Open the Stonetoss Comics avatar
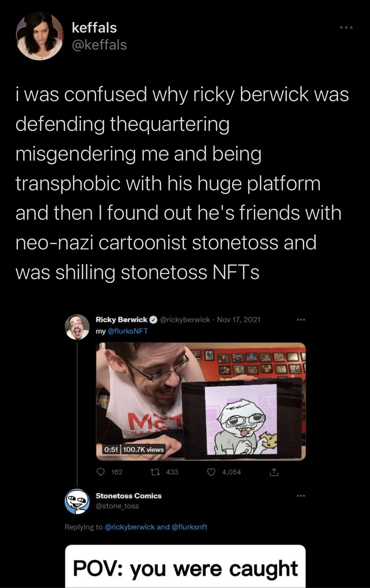Screen dimensions: 370x588 click(x=77, y=501)
